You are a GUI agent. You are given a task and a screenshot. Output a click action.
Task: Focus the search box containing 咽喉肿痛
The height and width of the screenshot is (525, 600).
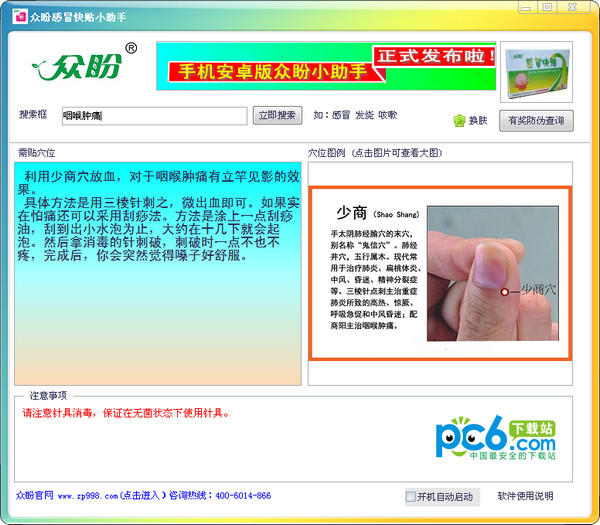(155, 116)
